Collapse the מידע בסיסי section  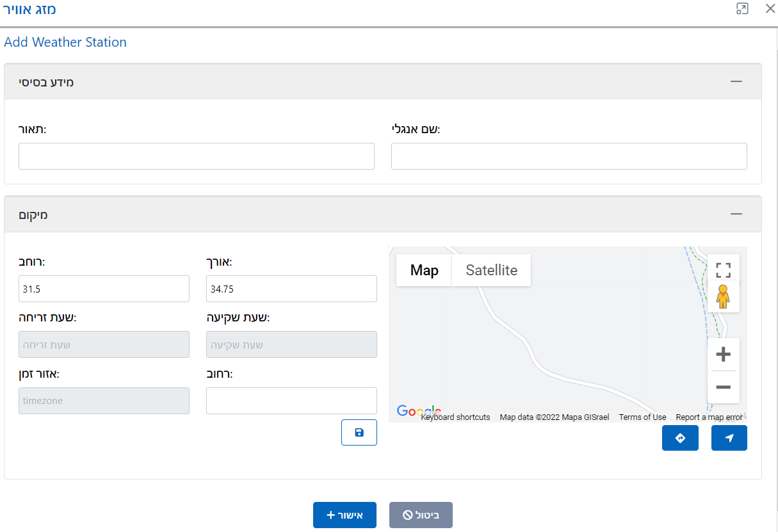[x=736, y=81]
